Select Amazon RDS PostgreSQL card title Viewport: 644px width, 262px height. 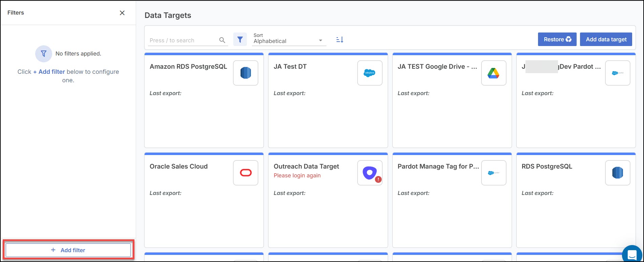pyautogui.click(x=188, y=67)
